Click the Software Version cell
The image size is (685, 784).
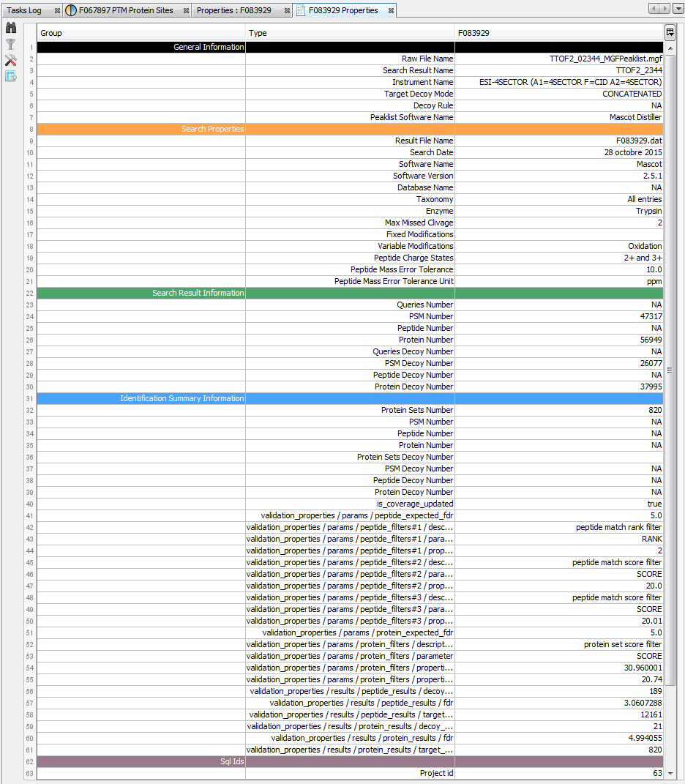350,176
